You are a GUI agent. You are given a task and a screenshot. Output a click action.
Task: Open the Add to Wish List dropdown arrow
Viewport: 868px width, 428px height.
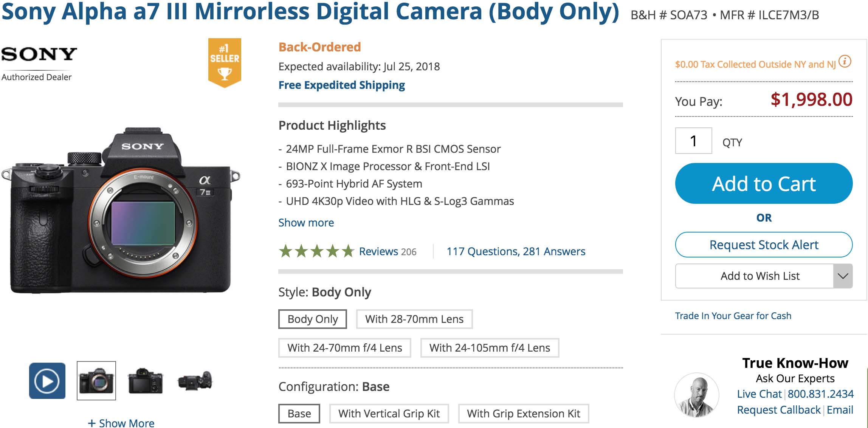(x=843, y=276)
